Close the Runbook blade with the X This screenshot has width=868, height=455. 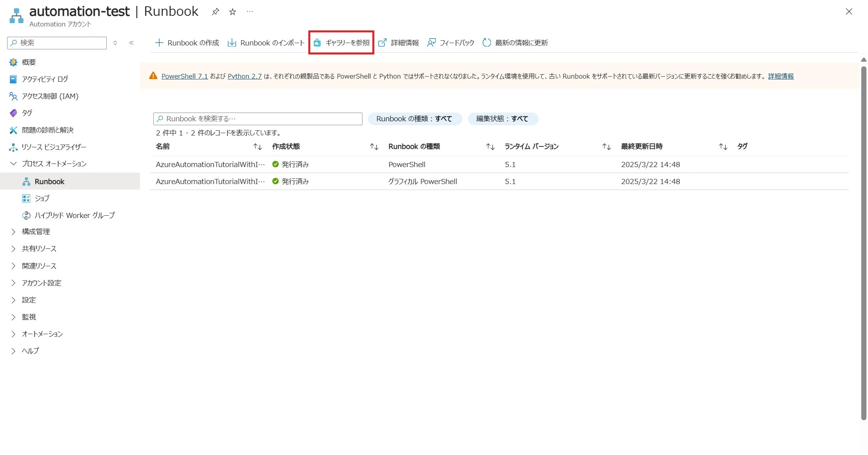pos(849,12)
